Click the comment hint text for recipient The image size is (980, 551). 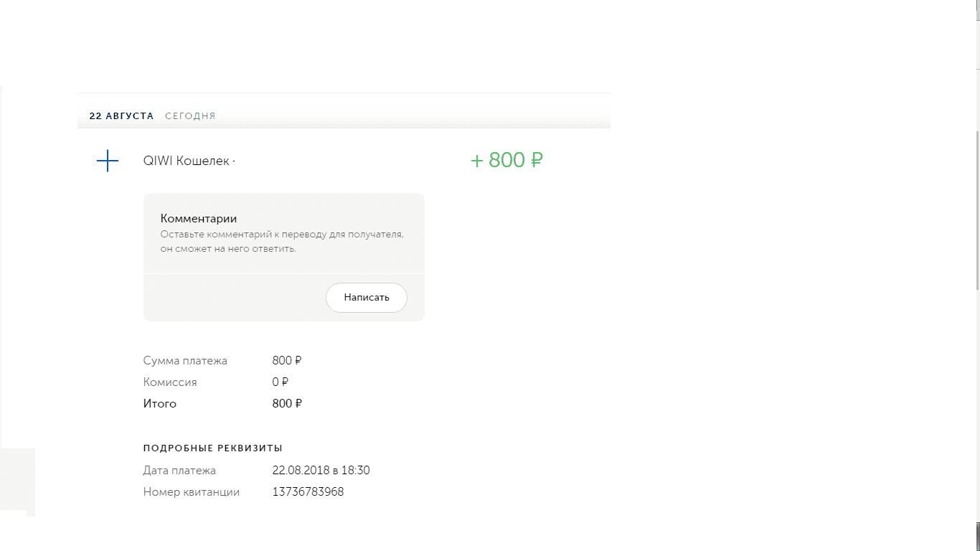pos(282,242)
